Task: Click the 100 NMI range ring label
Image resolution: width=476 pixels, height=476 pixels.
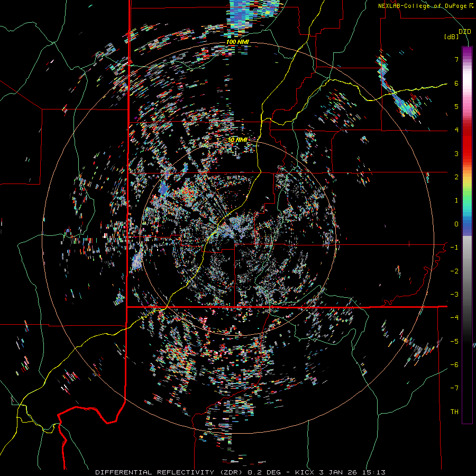Action: 237,42
